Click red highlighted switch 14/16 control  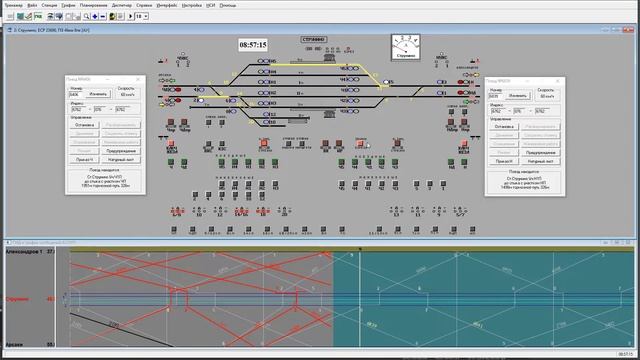point(241,211)
